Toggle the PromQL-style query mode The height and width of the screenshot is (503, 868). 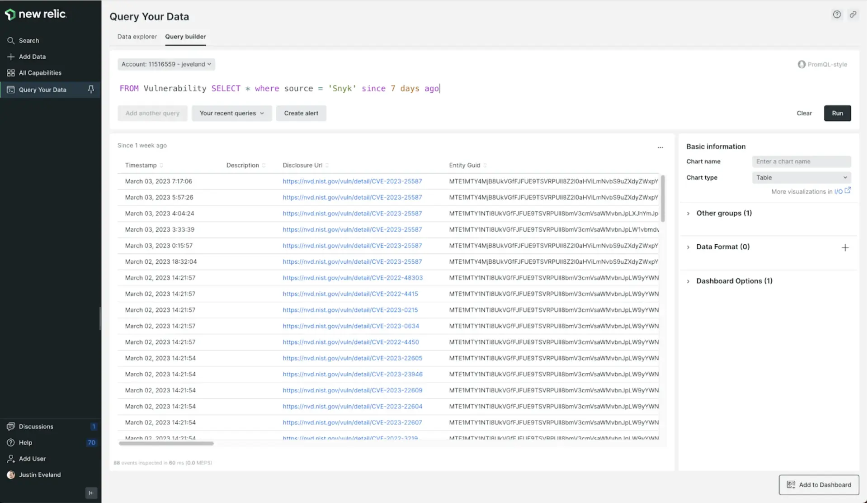(822, 64)
